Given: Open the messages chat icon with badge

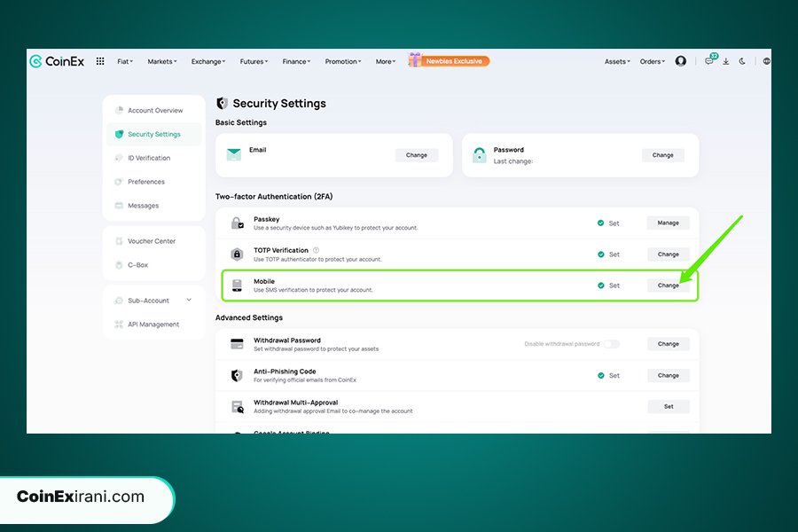Looking at the screenshot, I should click(709, 60).
